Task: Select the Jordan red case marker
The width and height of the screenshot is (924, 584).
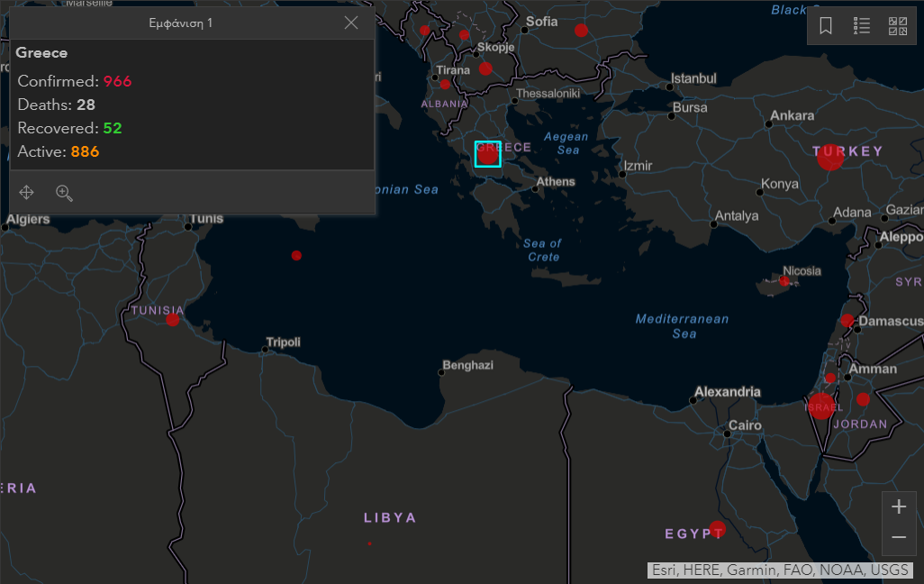Action: click(863, 399)
